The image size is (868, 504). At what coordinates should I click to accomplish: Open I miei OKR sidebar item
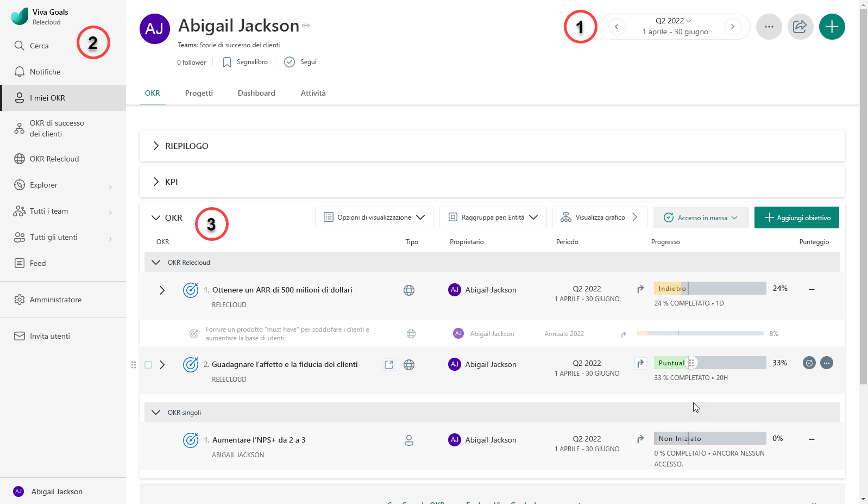coord(63,98)
